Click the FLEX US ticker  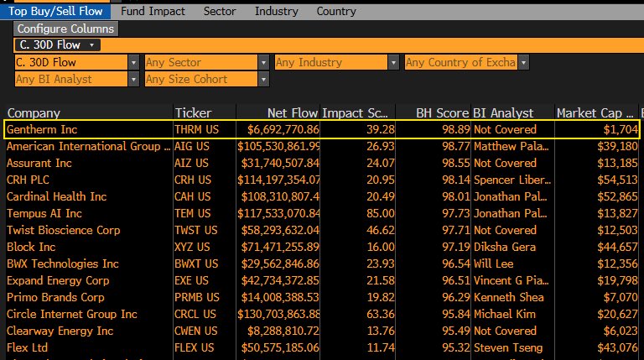pos(195,347)
